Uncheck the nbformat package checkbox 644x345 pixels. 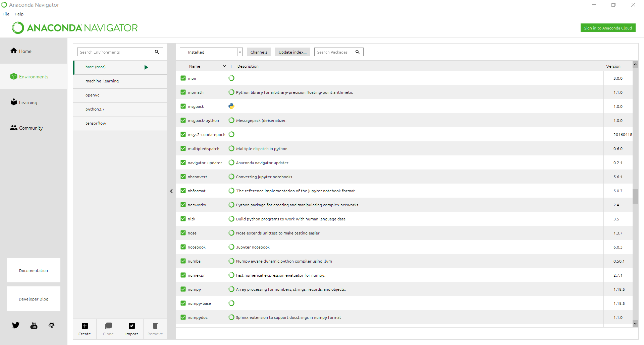pyautogui.click(x=183, y=191)
